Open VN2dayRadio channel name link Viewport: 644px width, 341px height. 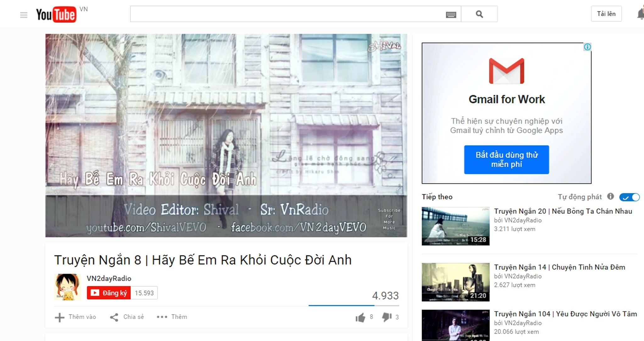click(109, 278)
